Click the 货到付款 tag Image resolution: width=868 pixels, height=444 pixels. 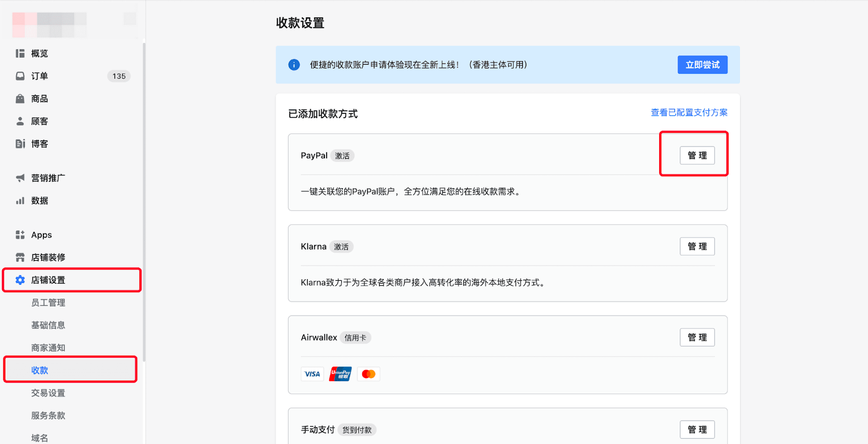pos(357,430)
